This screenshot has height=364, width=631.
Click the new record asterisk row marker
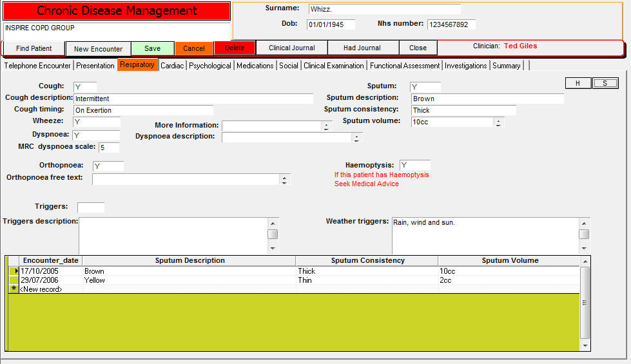(x=14, y=289)
